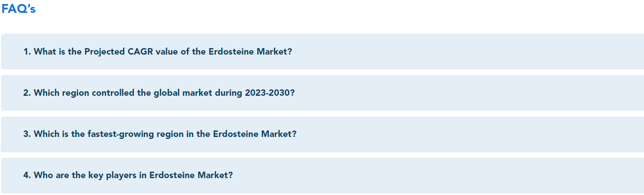Open the fourth FAQ accordion row
The width and height of the screenshot is (644, 195).
322,175
